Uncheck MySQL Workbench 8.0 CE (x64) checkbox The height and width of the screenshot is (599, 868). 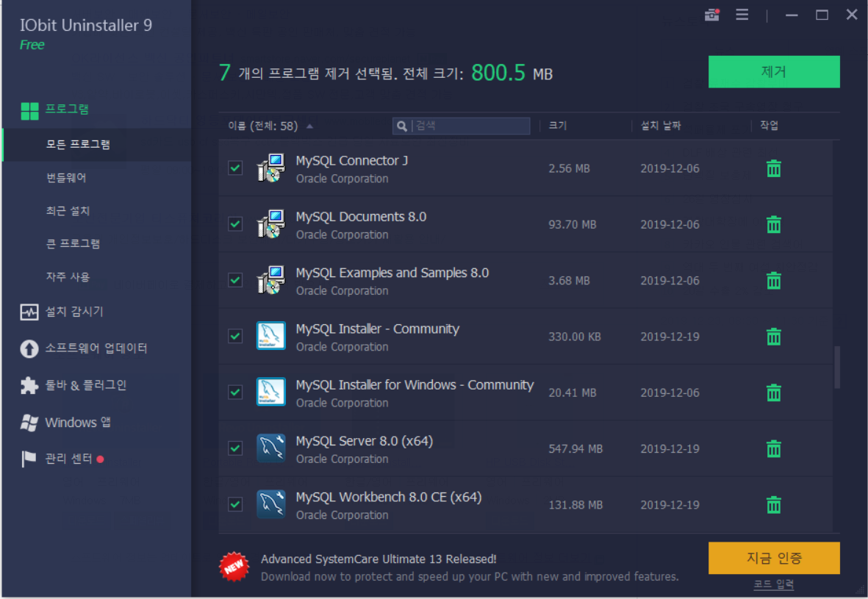pos(235,504)
